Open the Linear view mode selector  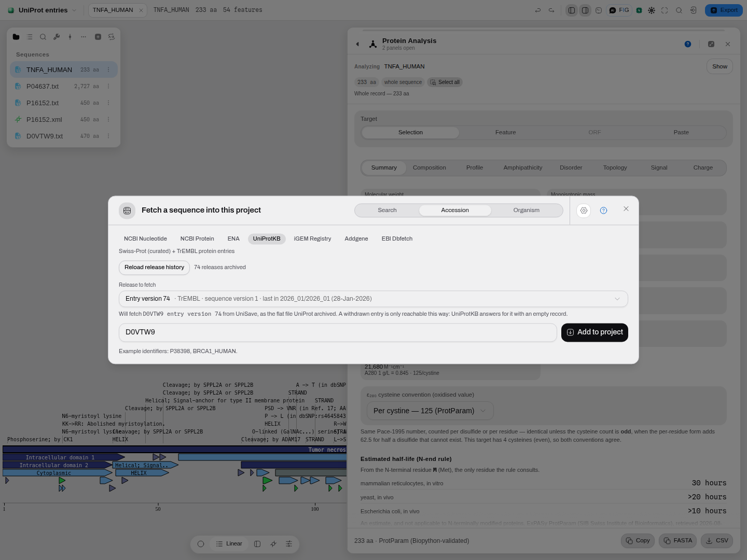pos(229,544)
